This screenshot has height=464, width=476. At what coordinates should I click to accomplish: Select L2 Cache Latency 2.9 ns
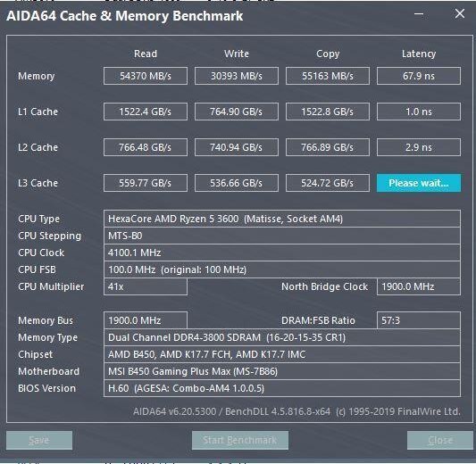coord(419,147)
